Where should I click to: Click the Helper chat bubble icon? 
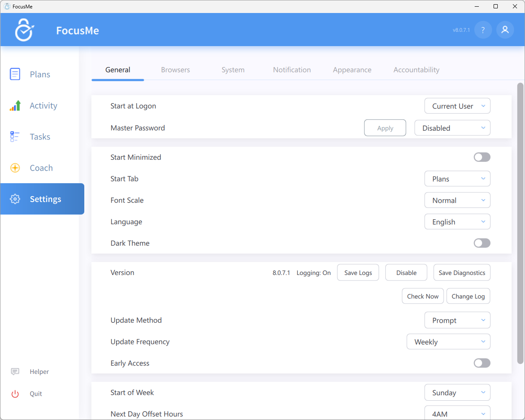[15, 372]
